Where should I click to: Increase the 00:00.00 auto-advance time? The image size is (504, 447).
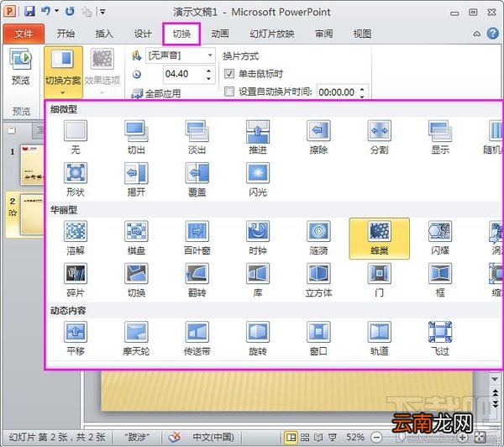point(362,89)
